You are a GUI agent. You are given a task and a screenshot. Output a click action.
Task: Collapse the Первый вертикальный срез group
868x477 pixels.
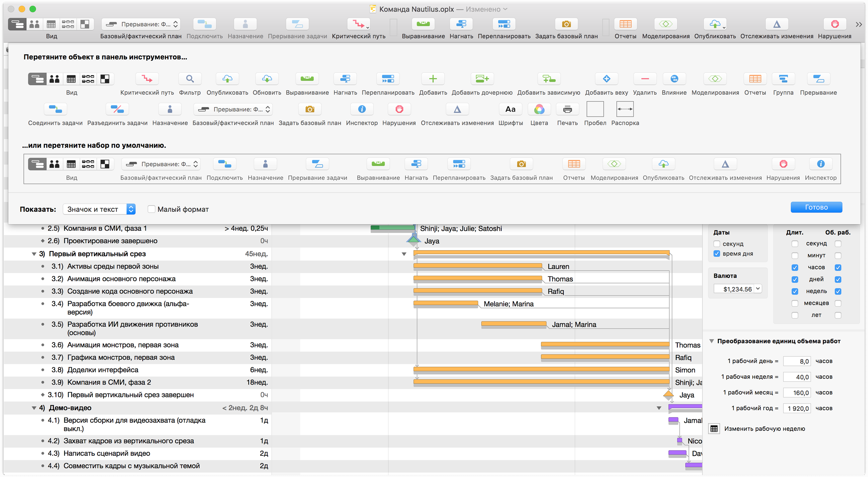34,254
